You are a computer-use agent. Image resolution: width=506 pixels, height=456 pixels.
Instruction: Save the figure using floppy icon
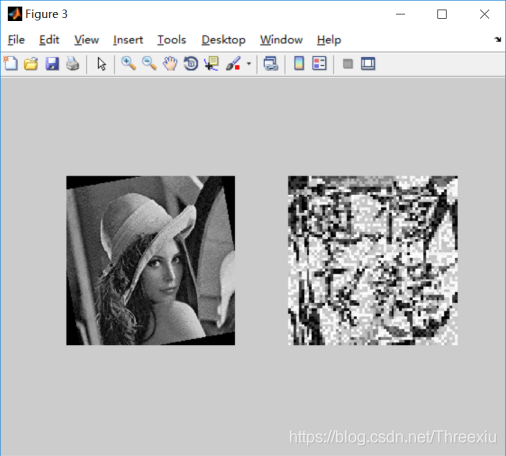tap(52, 63)
